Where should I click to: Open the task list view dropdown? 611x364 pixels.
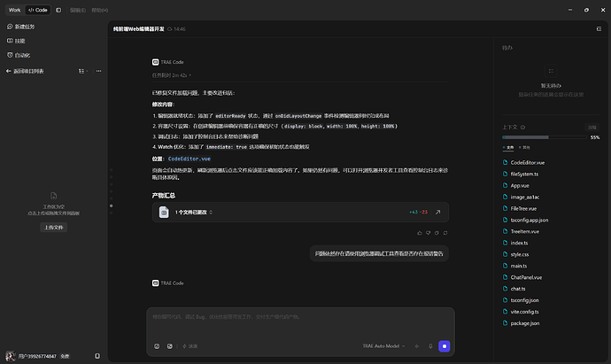83,71
